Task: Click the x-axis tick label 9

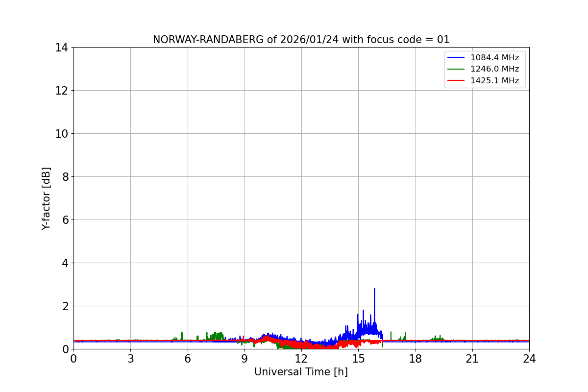Action: (245, 359)
